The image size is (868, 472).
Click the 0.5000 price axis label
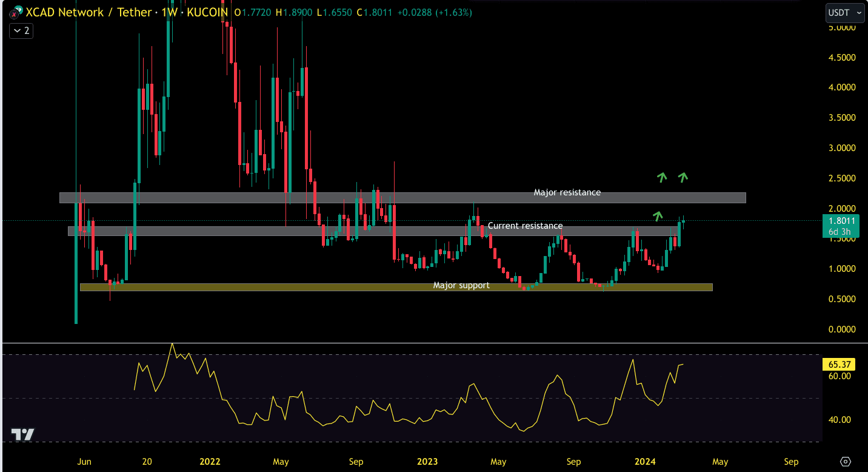click(x=843, y=299)
